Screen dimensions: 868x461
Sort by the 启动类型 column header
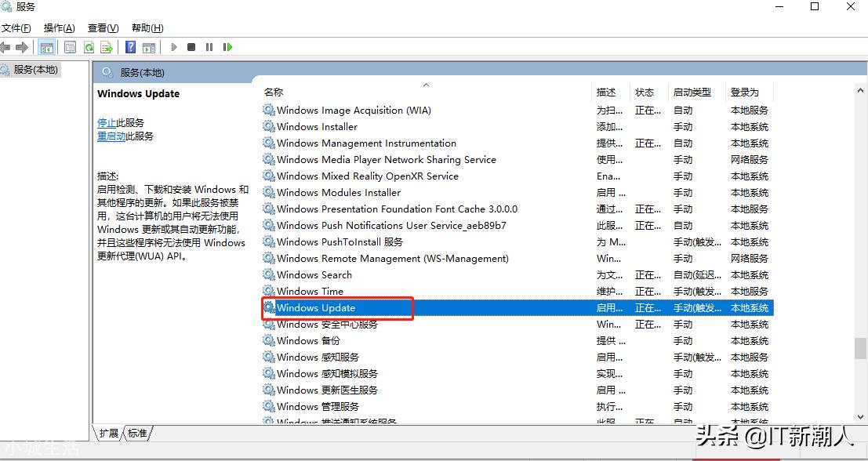692,93
